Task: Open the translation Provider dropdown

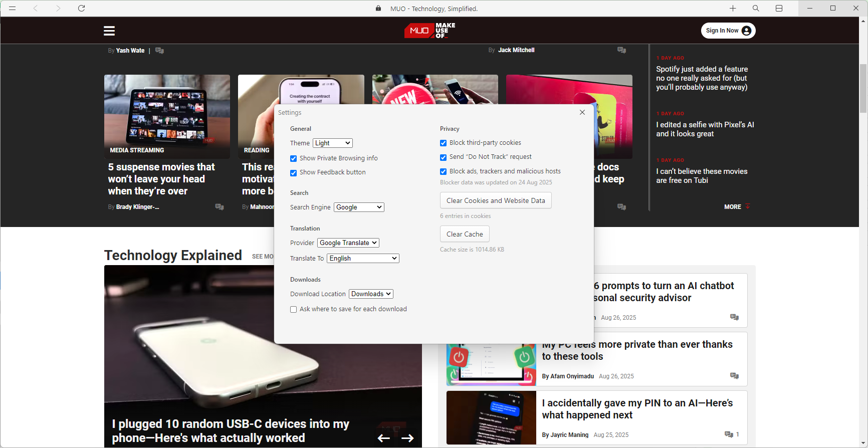Action: [348, 243]
